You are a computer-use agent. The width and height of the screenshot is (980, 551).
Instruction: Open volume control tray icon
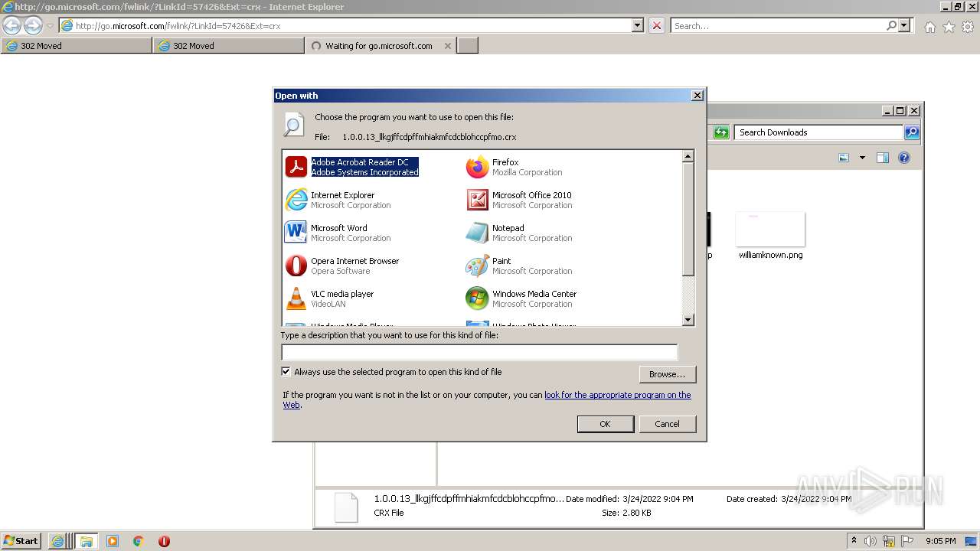click(x=871, y=541)
